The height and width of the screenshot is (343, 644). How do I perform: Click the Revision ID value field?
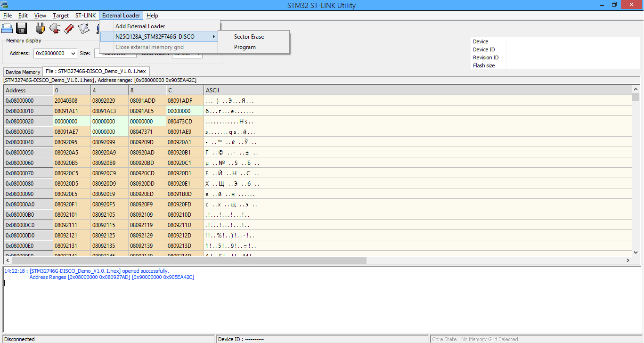[573, 57]
